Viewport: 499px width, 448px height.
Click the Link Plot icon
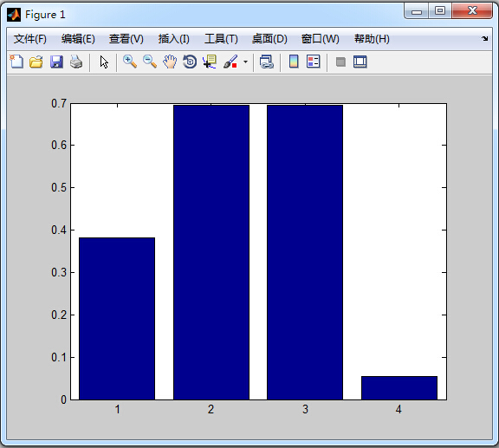click(266, 62)
